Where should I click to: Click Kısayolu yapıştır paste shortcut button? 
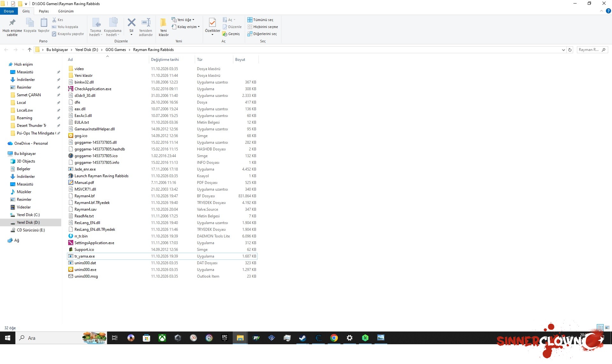68,34
